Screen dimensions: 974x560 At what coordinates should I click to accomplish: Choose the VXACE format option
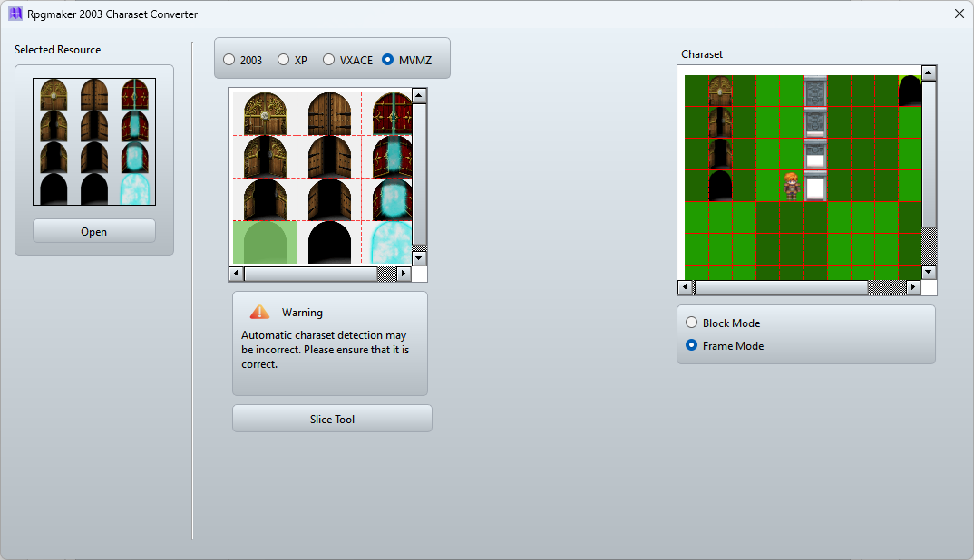point(328,60)
